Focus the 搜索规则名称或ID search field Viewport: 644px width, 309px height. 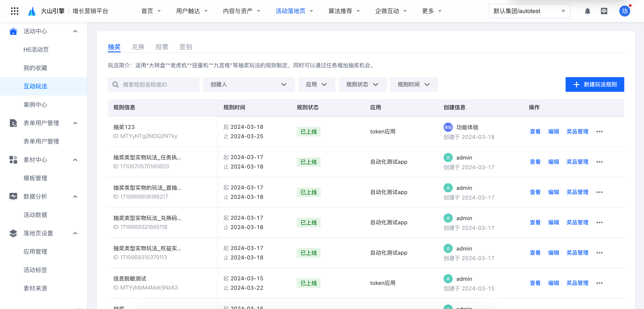pyautogui.click(x=153, y=84)
